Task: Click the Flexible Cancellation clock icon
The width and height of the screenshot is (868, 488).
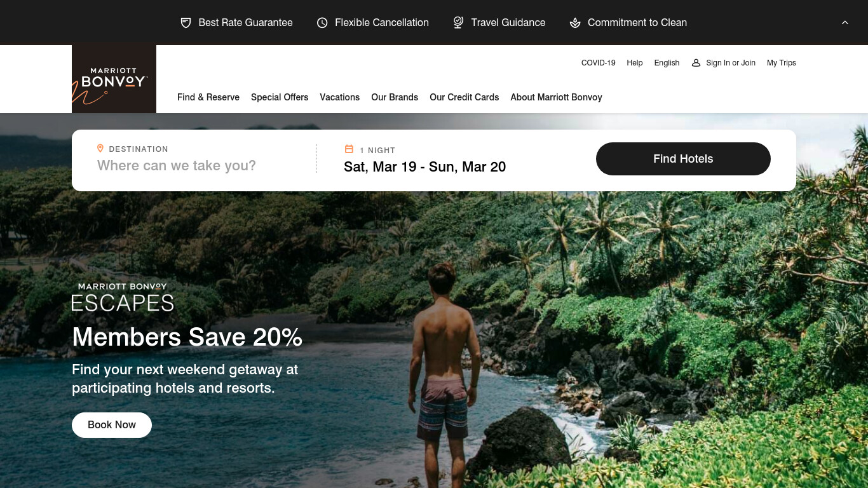Action: coord(322,23)
